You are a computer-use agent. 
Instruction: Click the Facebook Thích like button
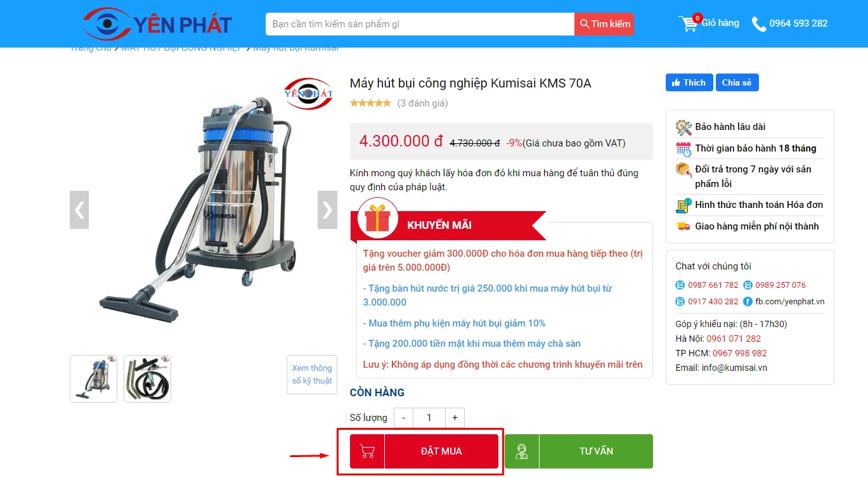coord(689,82)
